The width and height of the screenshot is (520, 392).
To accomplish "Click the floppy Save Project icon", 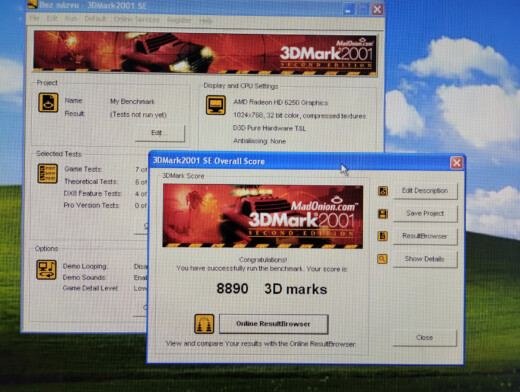I will [383, 214].
